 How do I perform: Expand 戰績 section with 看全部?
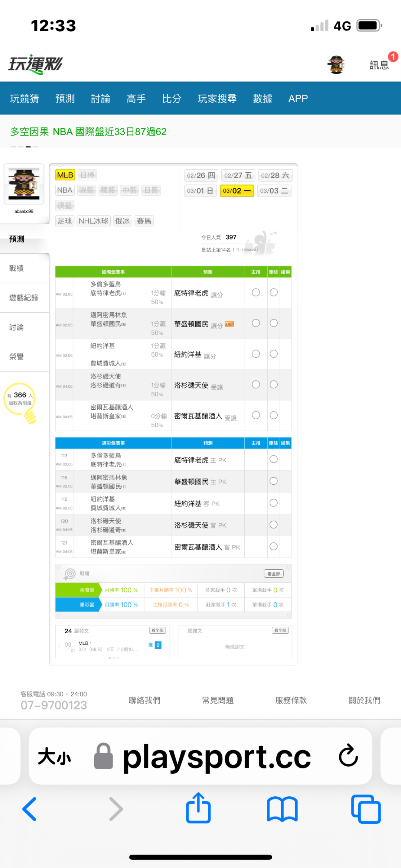(x=274, y=573)
